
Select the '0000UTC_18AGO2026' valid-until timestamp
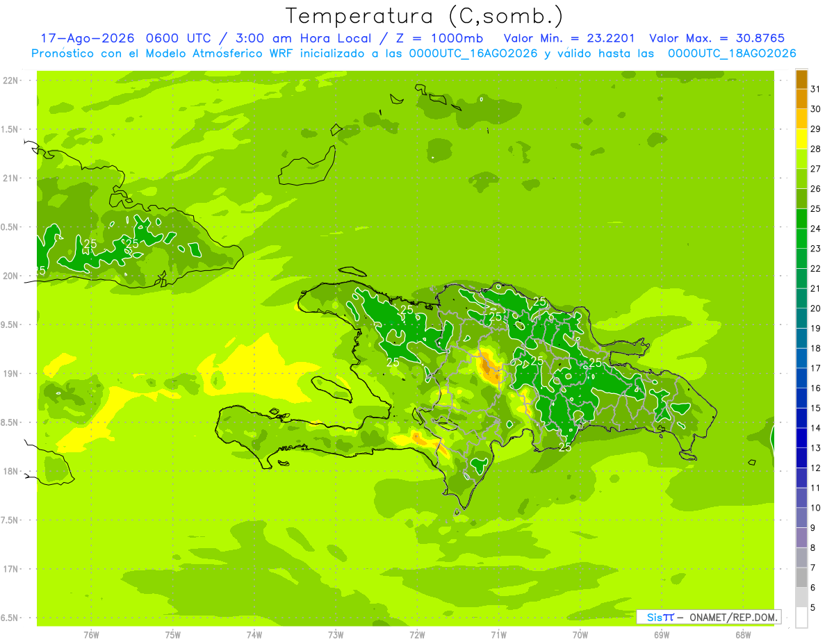click(x=732, y=53)
